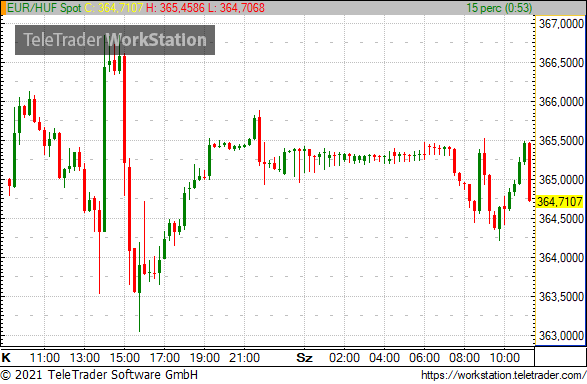The width and height of the screenshot is (587, 384).
Task: Click the 365,0000 price axis label
Action: point(561,180)
